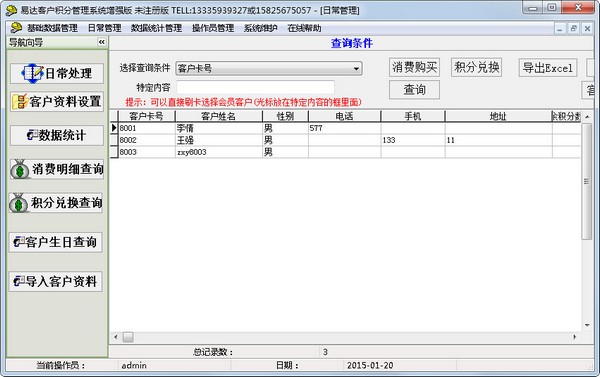Click row selector for row 8002
The width and height of the screenshot is (600, 377).
[114, 140]
